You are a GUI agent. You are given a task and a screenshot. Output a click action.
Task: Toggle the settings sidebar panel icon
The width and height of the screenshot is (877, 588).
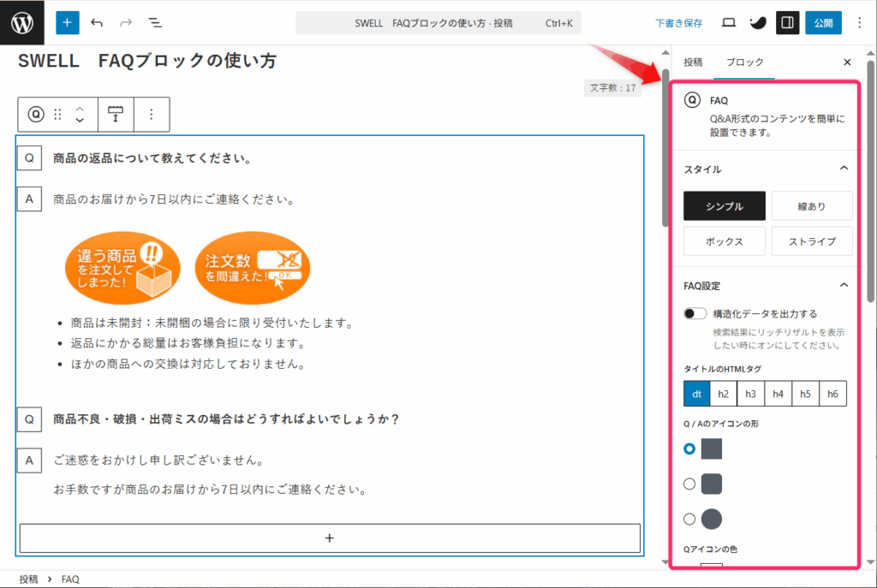click(787, 23)
